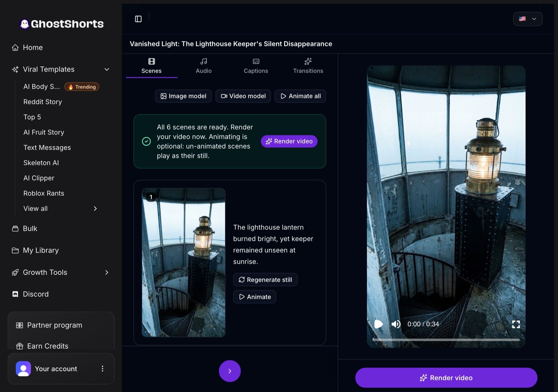Select Skeleton AI template

(x=41, y=163)
